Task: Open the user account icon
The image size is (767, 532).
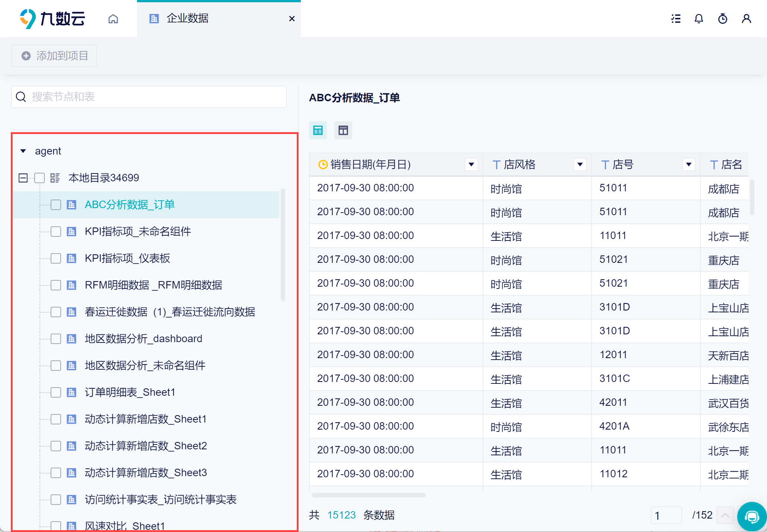Action: tap(746, 19)
